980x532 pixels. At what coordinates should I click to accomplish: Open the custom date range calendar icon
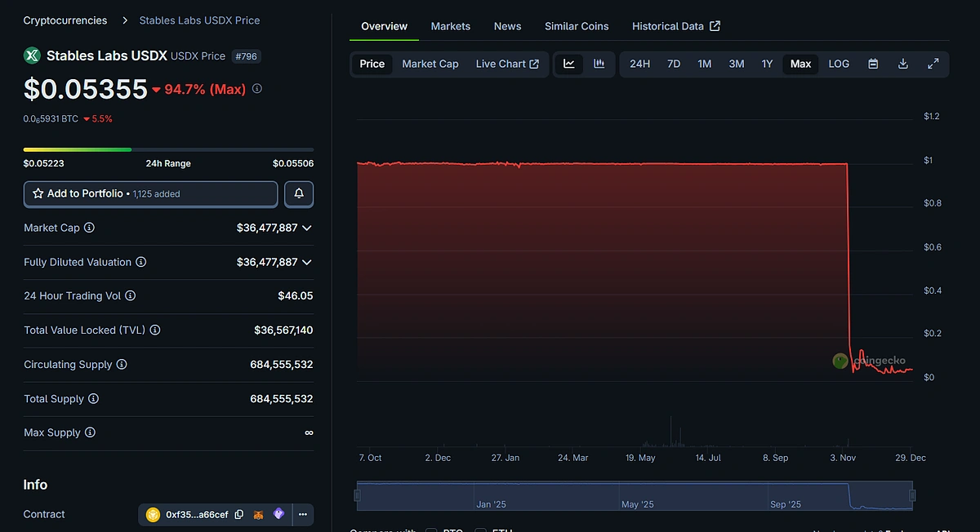(873, 64)
